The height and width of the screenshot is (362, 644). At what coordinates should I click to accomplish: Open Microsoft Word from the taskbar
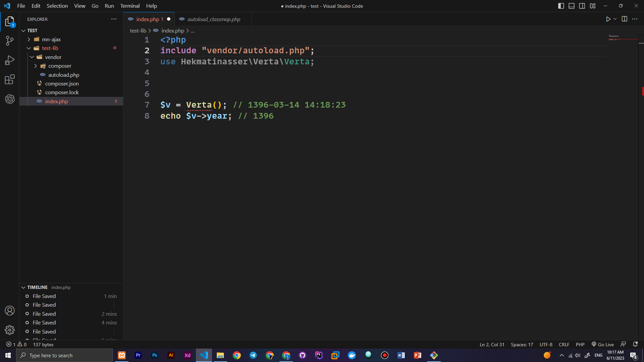point(401,355)
